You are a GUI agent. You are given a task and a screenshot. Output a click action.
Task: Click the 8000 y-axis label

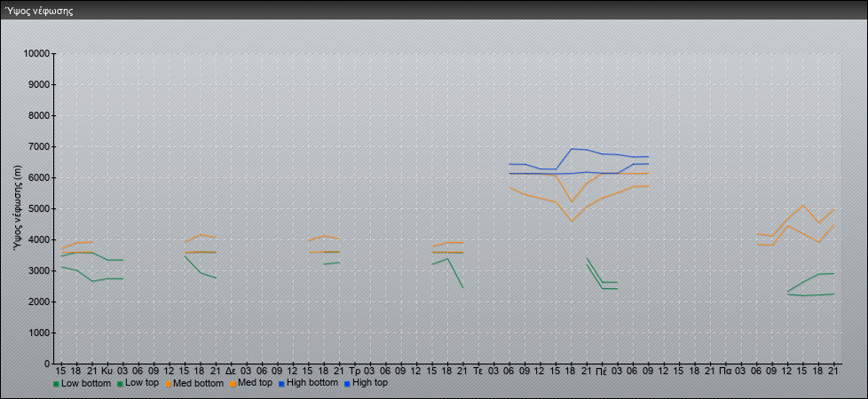click(39, 115)
